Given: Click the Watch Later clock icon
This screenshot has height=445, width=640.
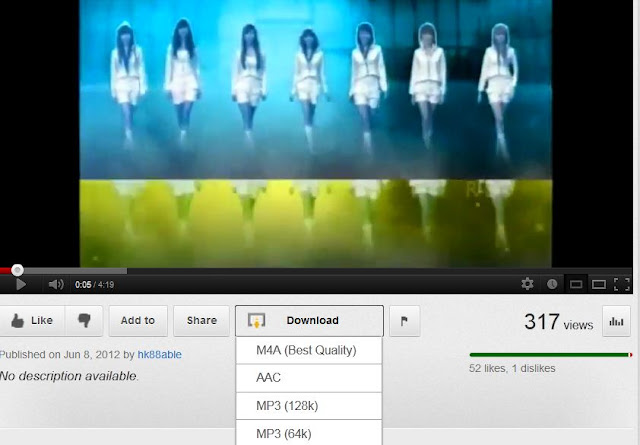Looking at the screenshot, I should coord(552,284).
